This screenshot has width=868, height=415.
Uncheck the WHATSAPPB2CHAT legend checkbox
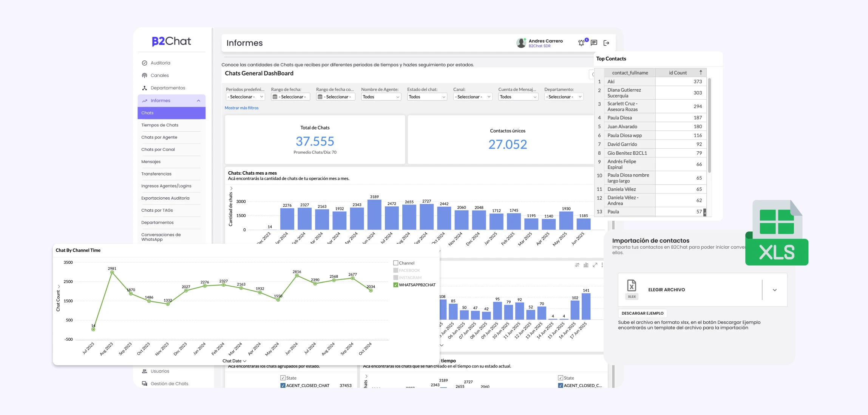[396, 285]
